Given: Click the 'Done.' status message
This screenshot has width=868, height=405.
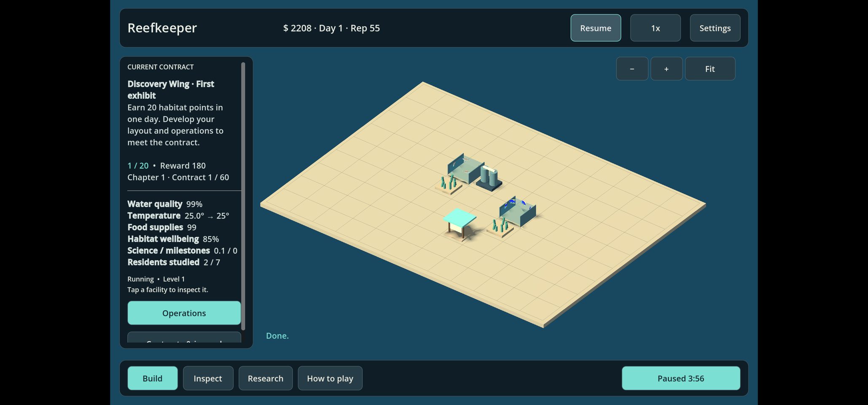Looking at the screenshot, I should [x=277, y=336].
